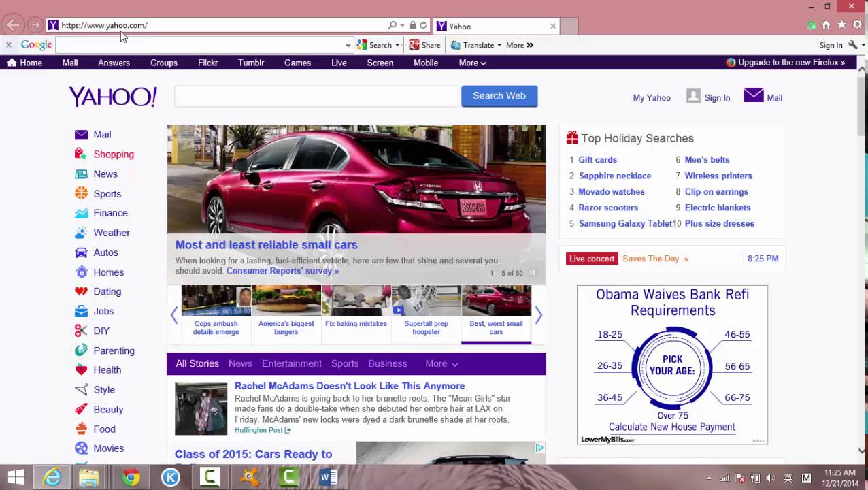Click the address bar search magnifier icon
Image resolution: width=868 pixels, height=490 pixels.
click(393, 25)
